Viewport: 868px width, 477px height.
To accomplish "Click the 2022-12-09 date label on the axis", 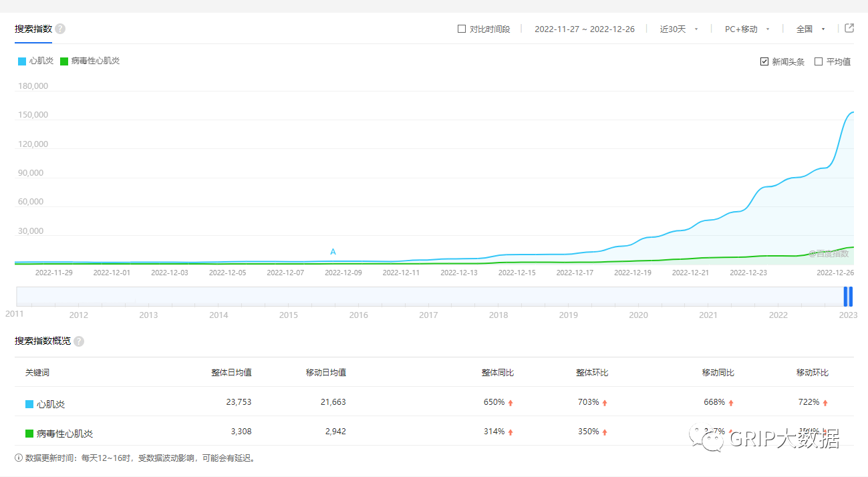I will pos(343,273).
